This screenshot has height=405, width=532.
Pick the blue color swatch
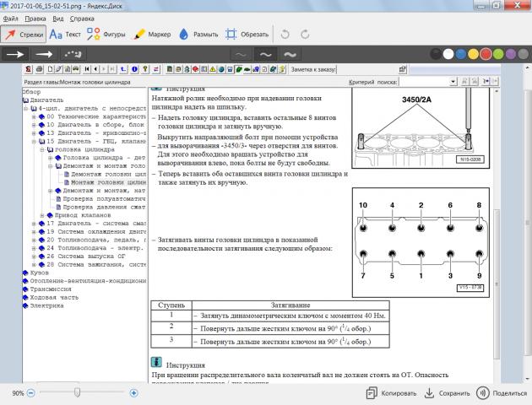pos(461,54)
